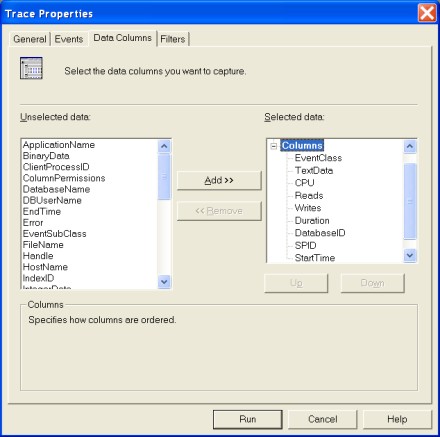This screenshot has height=437, width=440.
Task: Select the Duration column item
Action: (x=312, y=221)
